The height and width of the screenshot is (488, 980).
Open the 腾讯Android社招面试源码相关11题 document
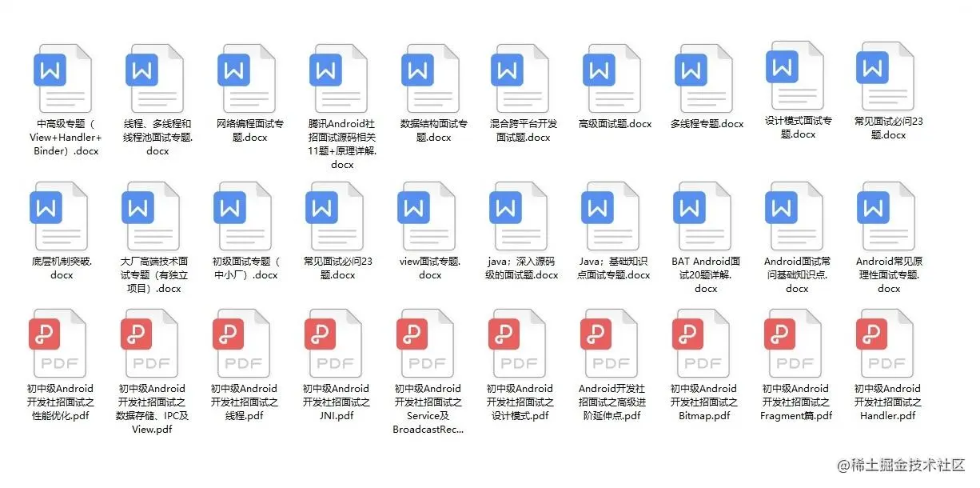tap(337, 78)
